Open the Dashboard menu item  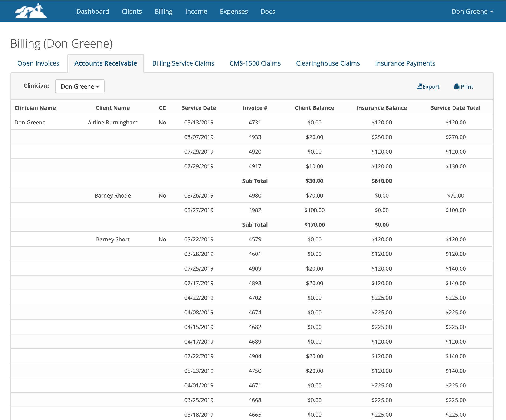tap(93, 11)
